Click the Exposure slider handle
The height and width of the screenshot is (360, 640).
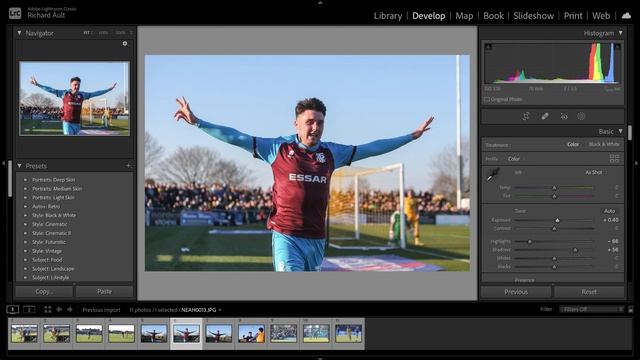coord(557,220)
